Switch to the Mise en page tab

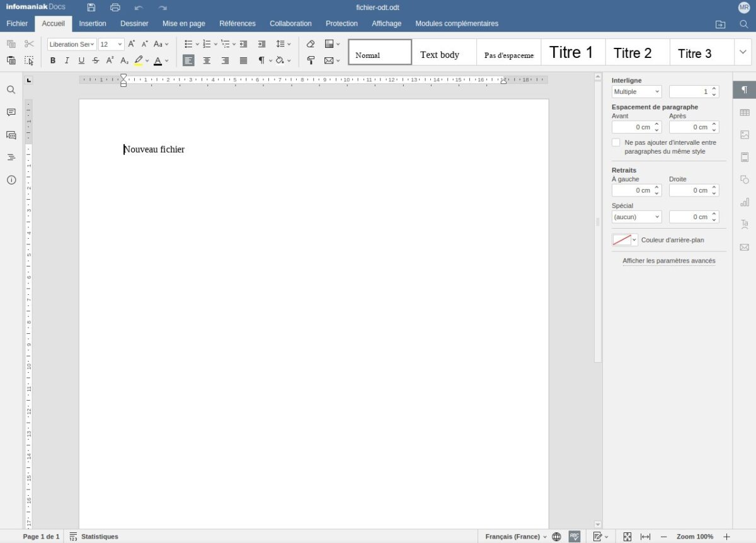(x=184, y=24)
